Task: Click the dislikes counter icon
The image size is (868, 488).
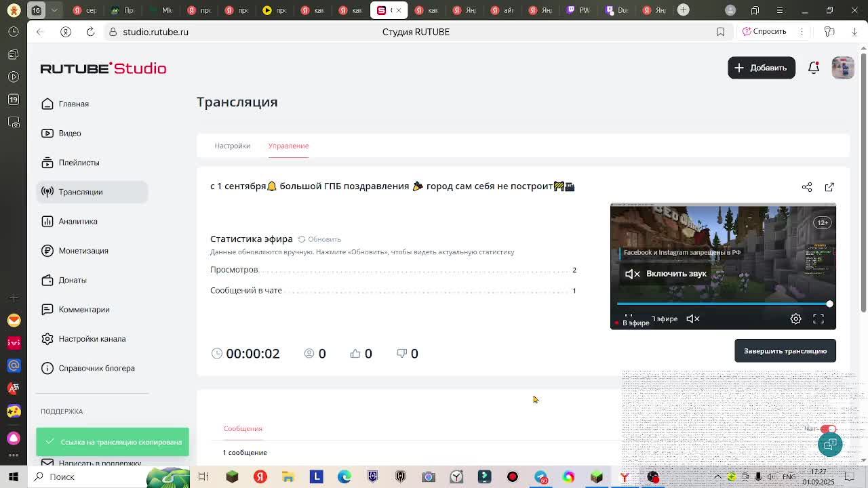Action: [x=401, y=354]
